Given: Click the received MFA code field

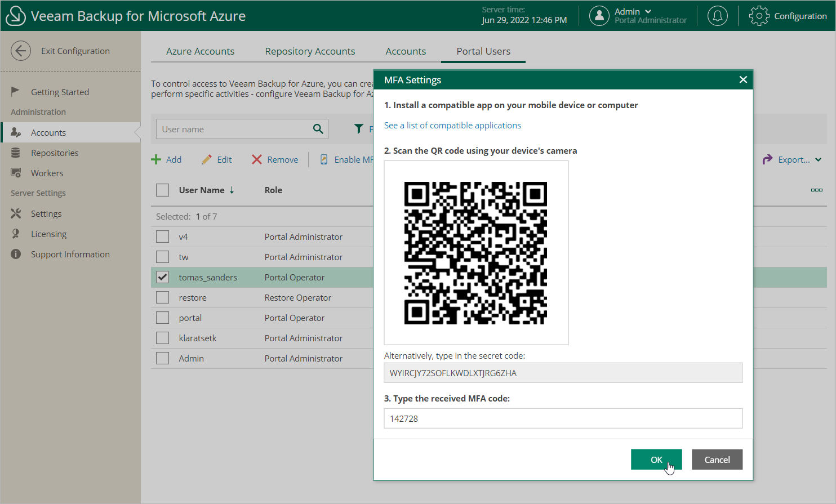Looking at the screenshot, I should pyautogui.click(x=563, y=418).
